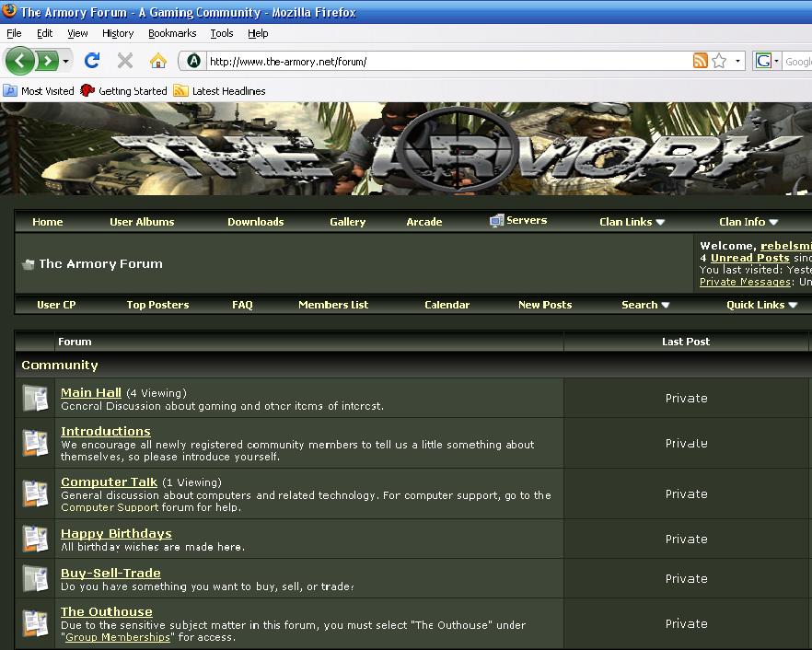Open the Quick Links dropdown
This screenshot has width=812, height=650.
click(761, 305)
